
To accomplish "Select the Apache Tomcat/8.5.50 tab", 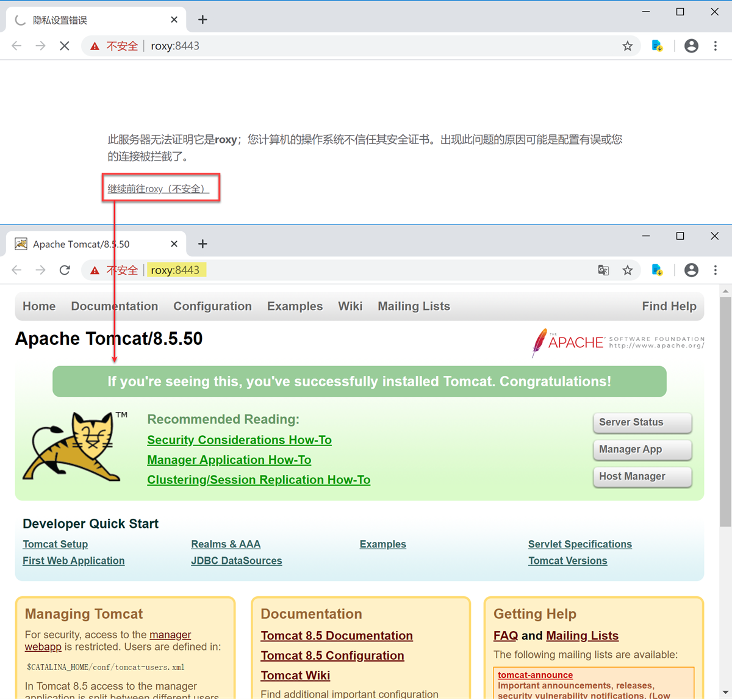I will [x=95, y=244].
